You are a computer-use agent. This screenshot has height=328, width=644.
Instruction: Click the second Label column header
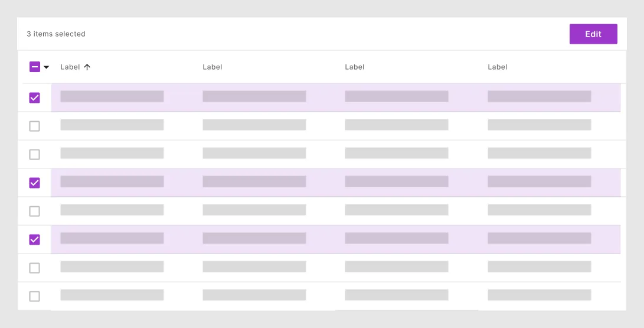(213, 67)
